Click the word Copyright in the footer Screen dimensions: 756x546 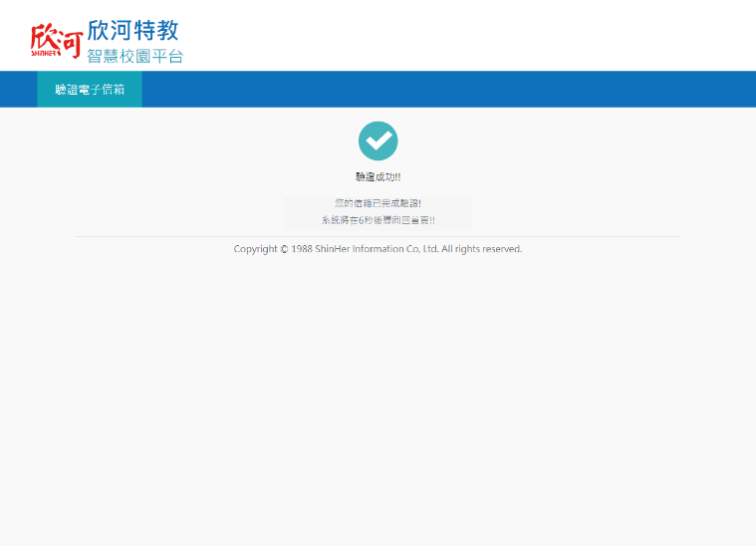(x=255, y=249)
